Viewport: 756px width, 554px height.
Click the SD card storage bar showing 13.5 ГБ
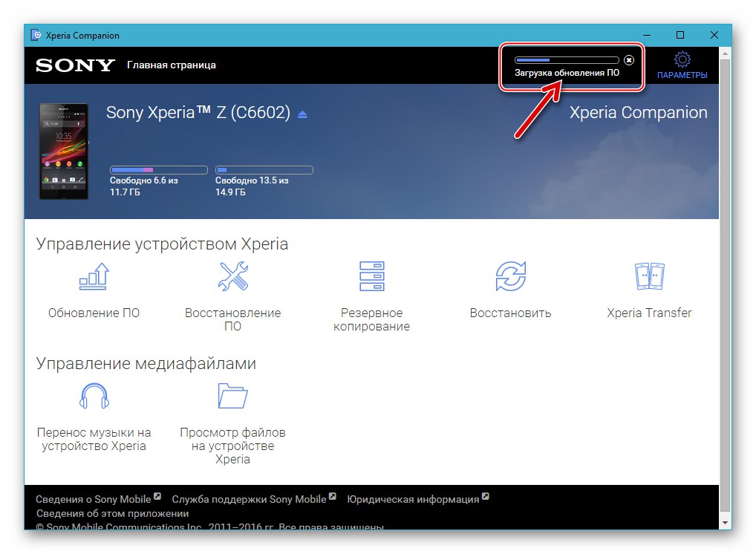point(264,169)
